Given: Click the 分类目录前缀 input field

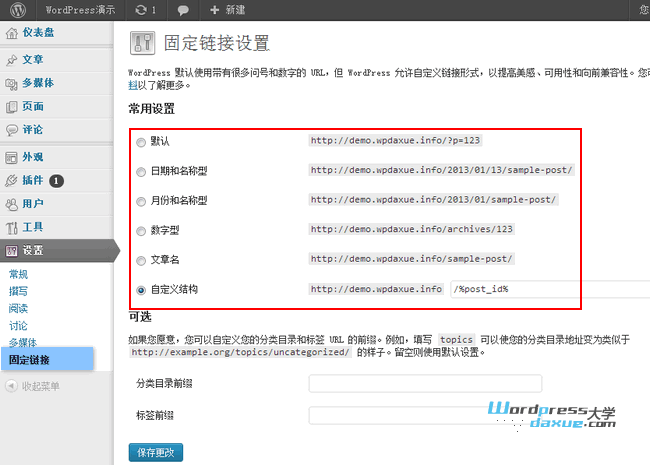Looking at the screenshot, I should (425, 384).
